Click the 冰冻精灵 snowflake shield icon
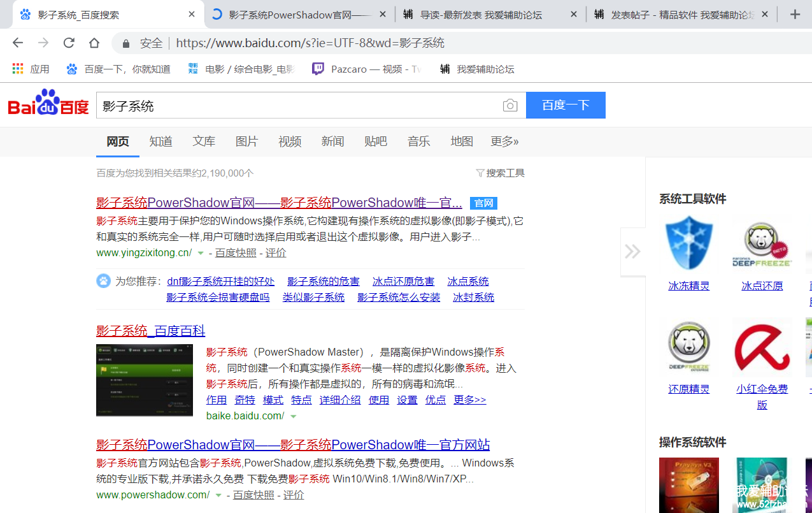812x513 pixels. coord(689,244)
